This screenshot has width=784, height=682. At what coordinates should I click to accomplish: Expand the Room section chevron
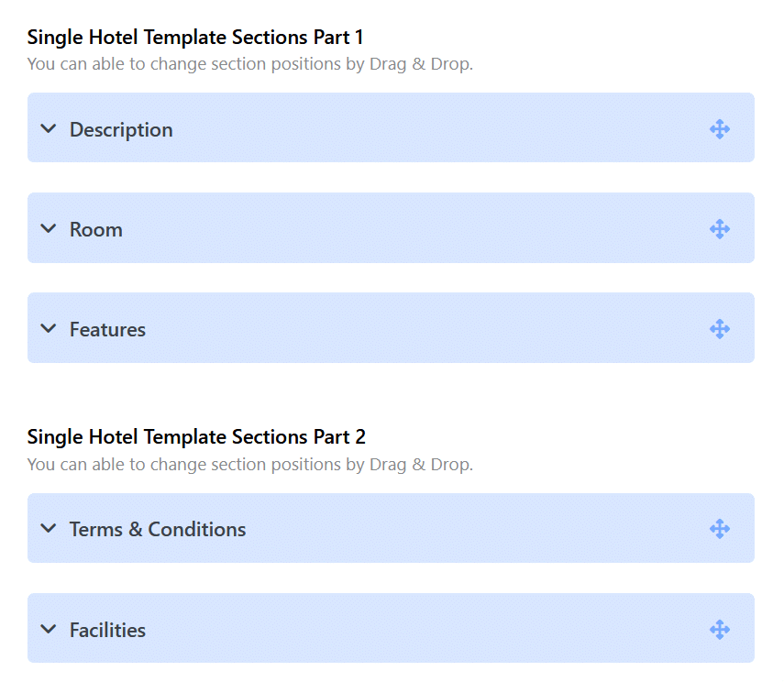pyautogui.click(x=48, y=228)
